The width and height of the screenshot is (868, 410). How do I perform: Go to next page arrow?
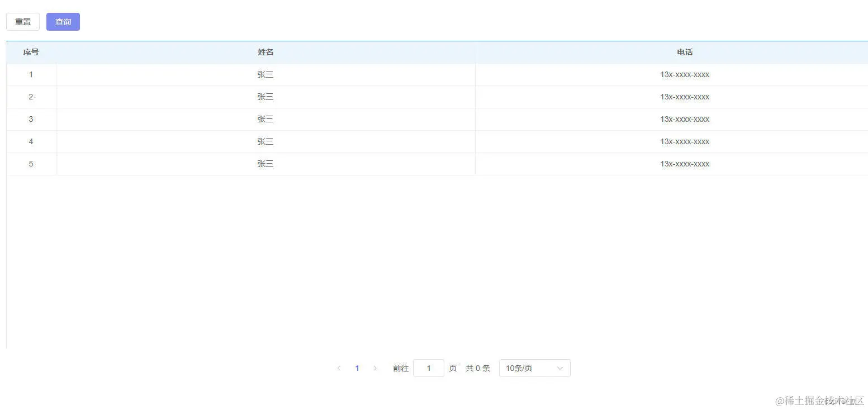[375, 368]
